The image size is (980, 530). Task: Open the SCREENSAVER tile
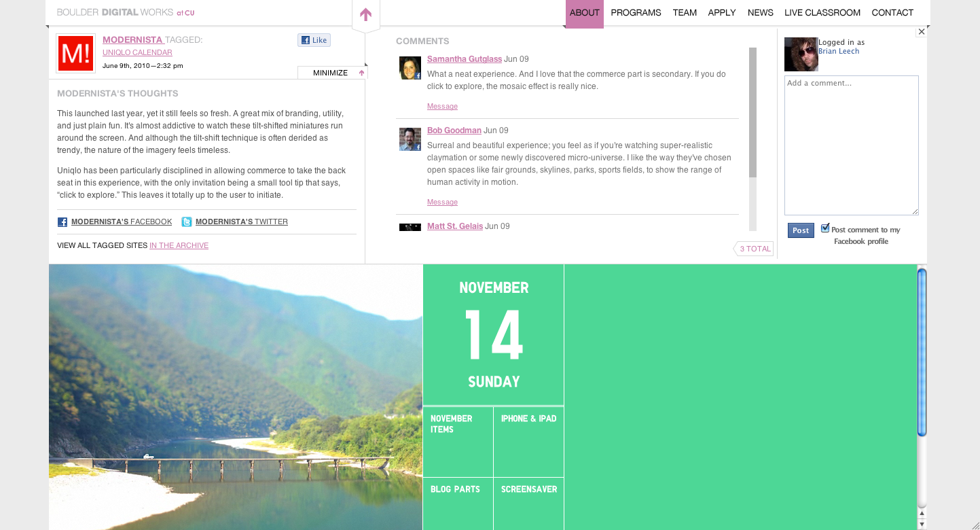pos(529,504)
